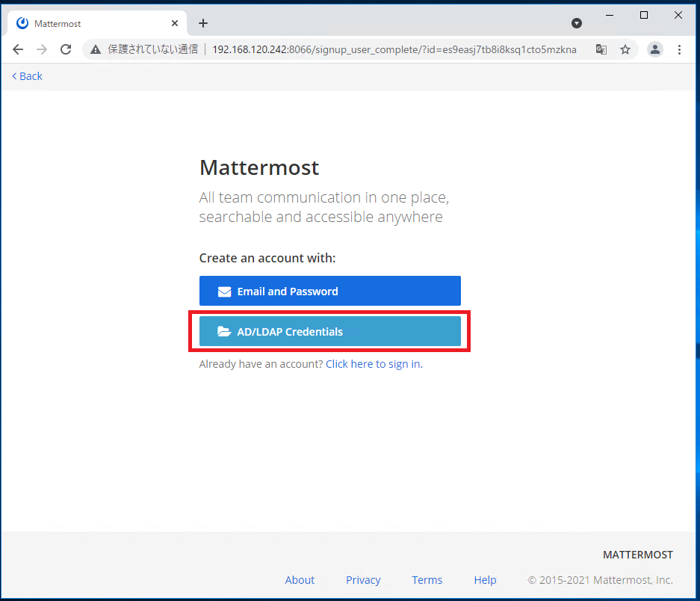The height and width of the screenshot is (601, 700).
Task: Open the Privacy footer link
Action: (363, 580)
